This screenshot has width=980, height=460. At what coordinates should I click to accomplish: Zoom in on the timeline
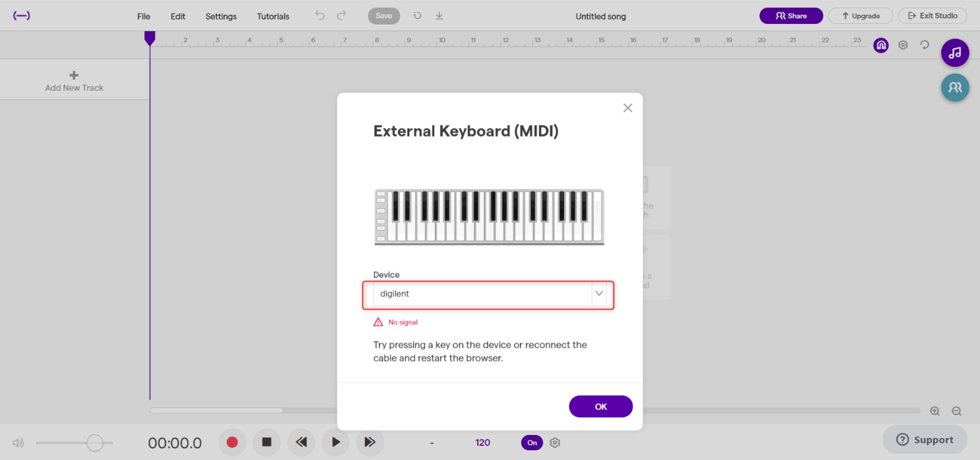(x=935, y=411)
